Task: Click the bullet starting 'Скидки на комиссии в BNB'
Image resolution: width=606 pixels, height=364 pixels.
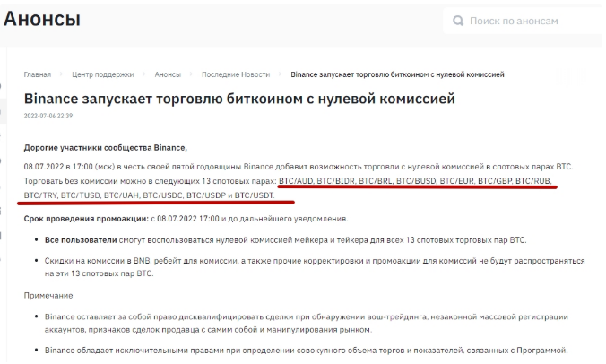Action: pyautogui.click(x=315, y=267)
